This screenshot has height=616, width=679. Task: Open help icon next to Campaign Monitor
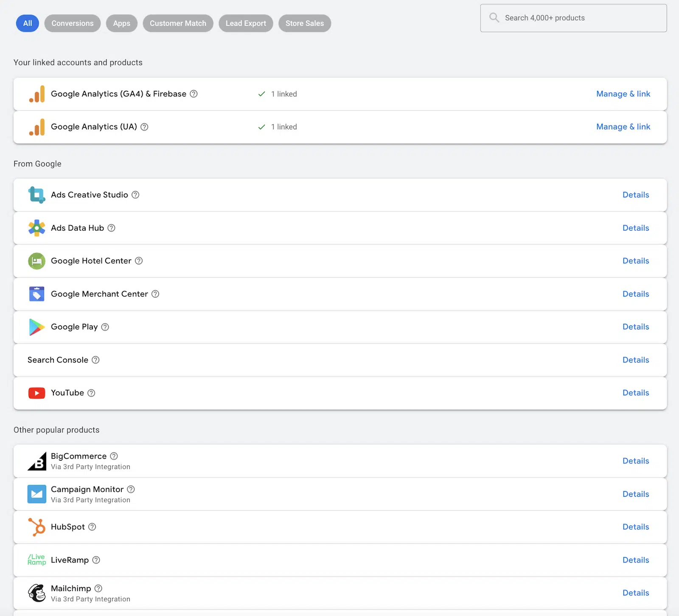[131, 489]
